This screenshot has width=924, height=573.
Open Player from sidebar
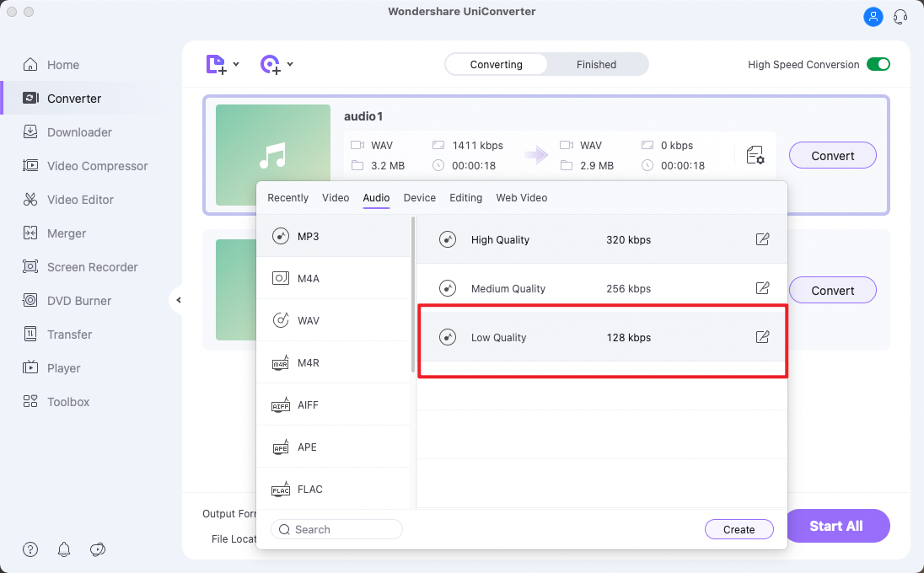tap(51, 368)
